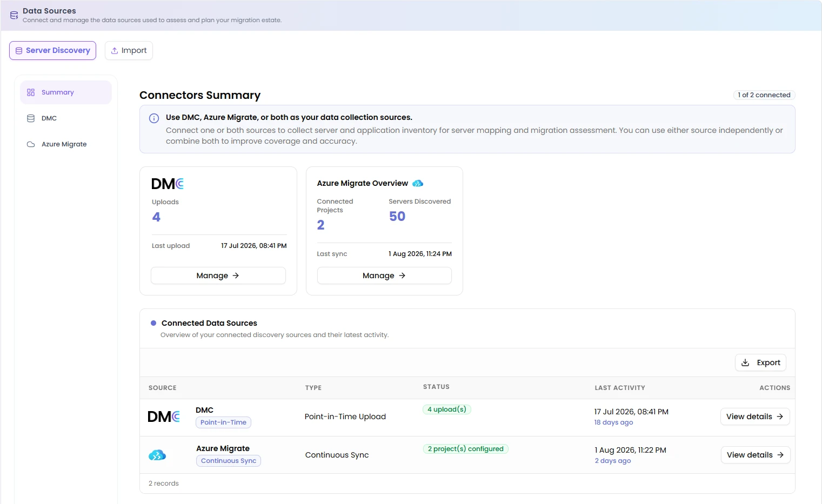The height and width of the screenshot is (504, 822).
Task: Click the Azure Migrate cloud logo in table
Action: pos(157,455)
